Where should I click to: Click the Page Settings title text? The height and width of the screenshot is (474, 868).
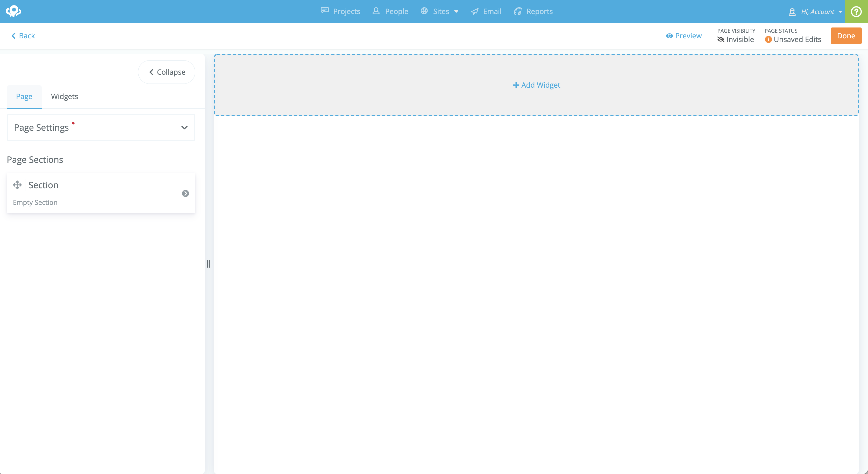[41, 127]
